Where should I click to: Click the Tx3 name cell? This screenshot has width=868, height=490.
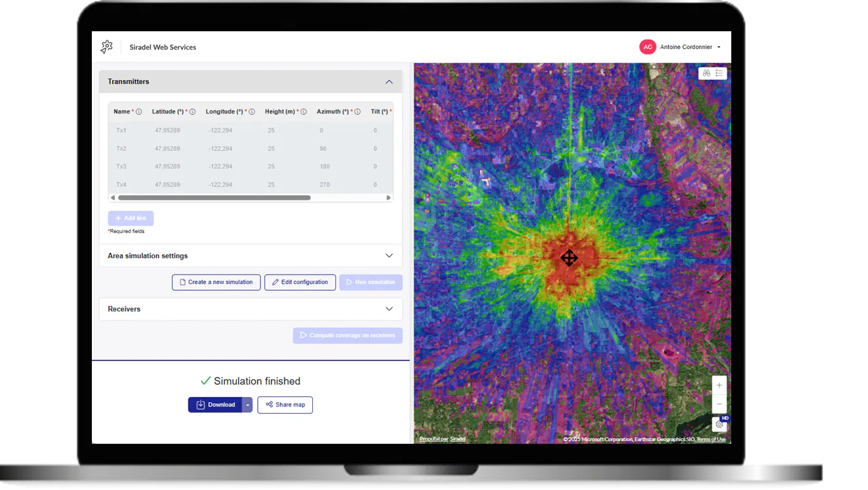[121, 167]
